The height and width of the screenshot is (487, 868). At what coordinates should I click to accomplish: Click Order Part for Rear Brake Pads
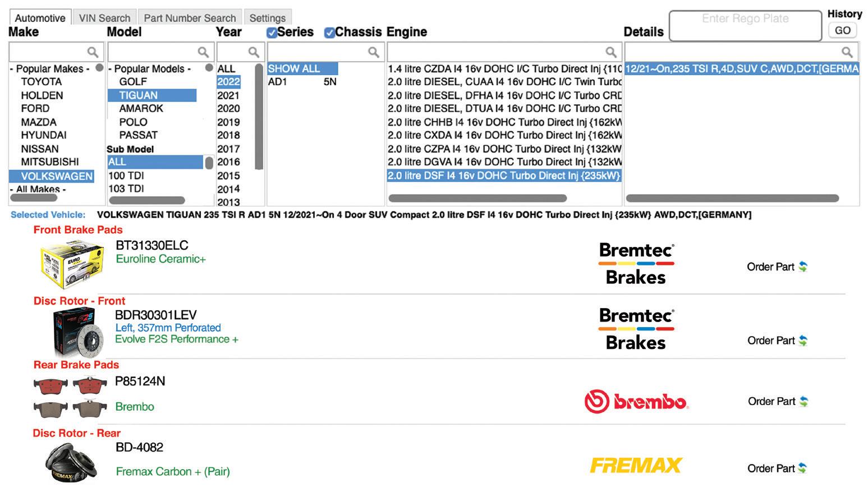(771, 401)
